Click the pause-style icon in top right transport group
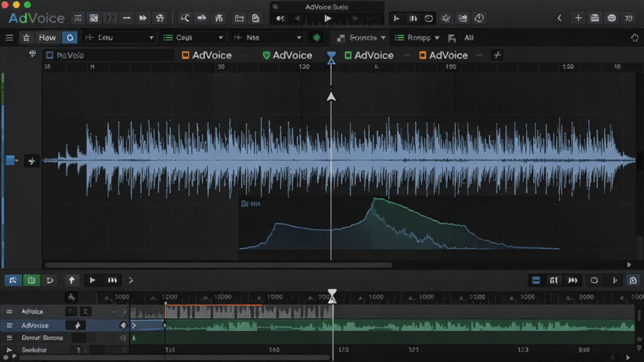 (x=413, y=18)
